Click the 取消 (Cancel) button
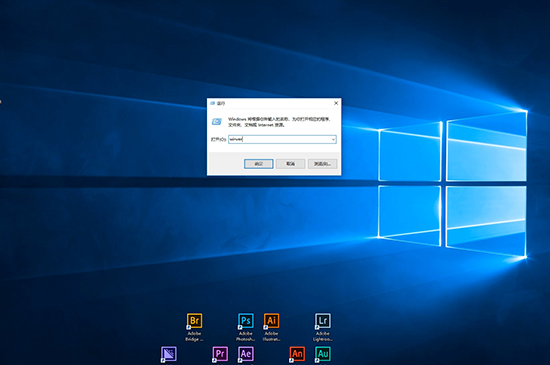This screenshot has width=550, height=365. tap(290, 164)
